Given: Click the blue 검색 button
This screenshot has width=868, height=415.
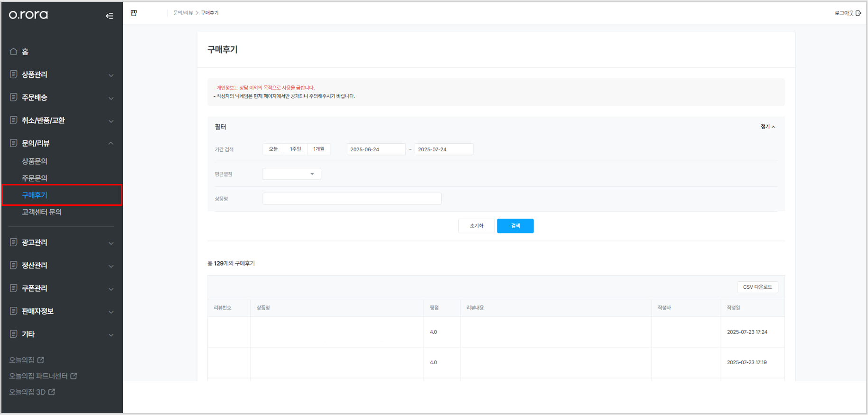Looking at the screenshot, I should pos(515,226).
